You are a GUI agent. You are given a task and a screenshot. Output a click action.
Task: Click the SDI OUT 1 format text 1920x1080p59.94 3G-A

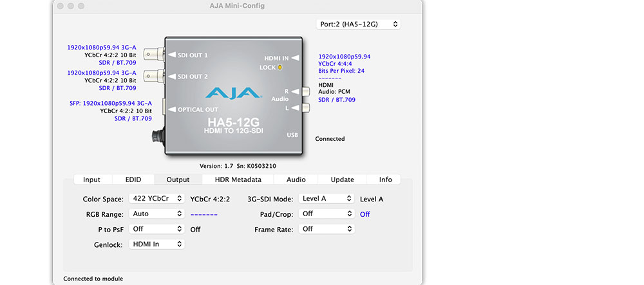102,48
